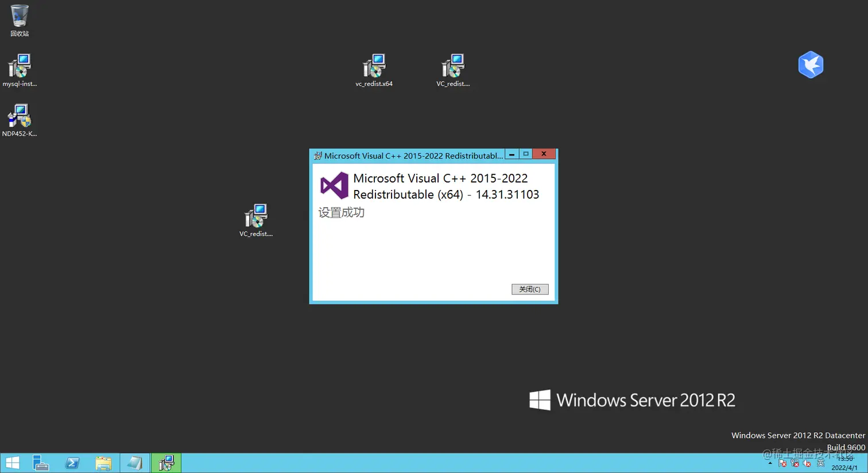Select the VC_redist icon left of the installer dialog

pyautogui.click(x=256, y=221)
